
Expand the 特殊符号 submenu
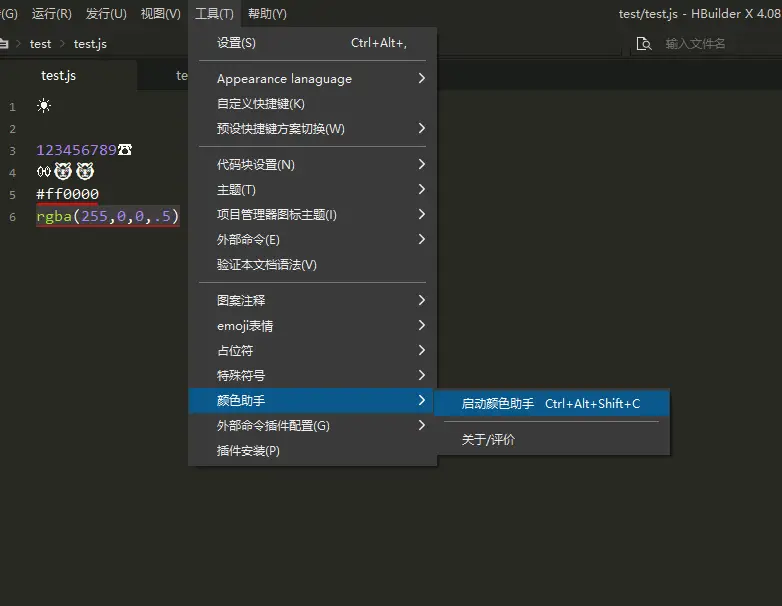point(313,376)
